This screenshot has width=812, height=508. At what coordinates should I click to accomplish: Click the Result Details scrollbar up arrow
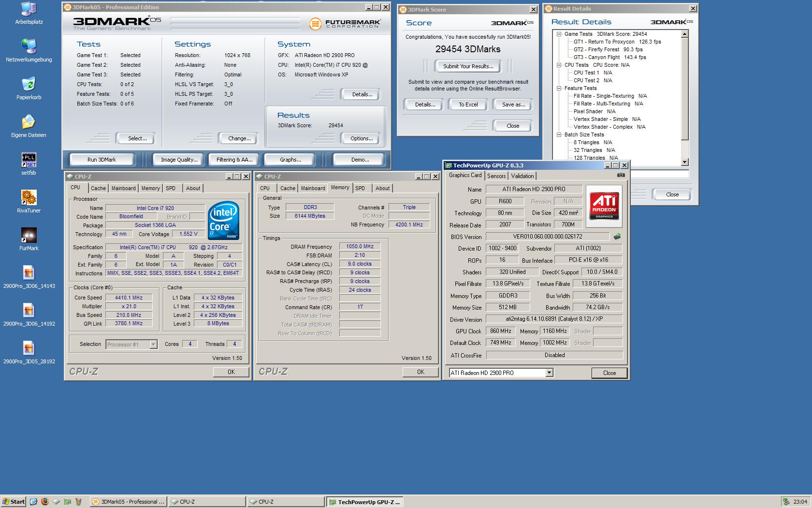pos(684,34)
